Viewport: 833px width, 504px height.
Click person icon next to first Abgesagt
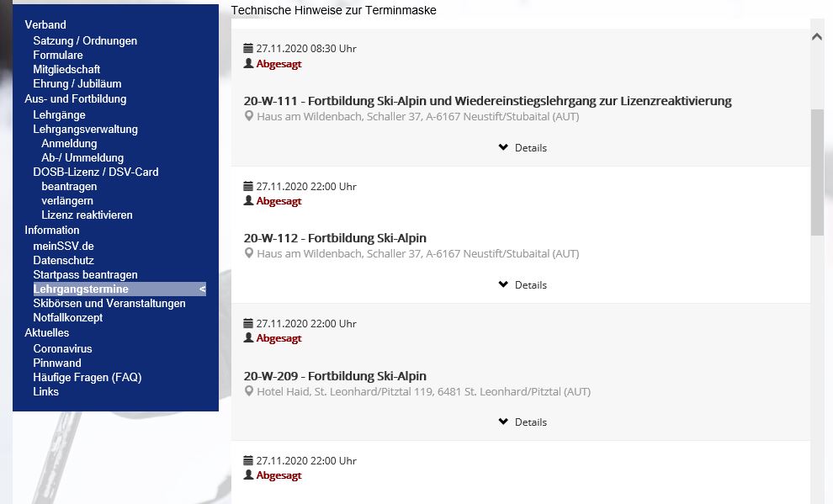point(248,64)
